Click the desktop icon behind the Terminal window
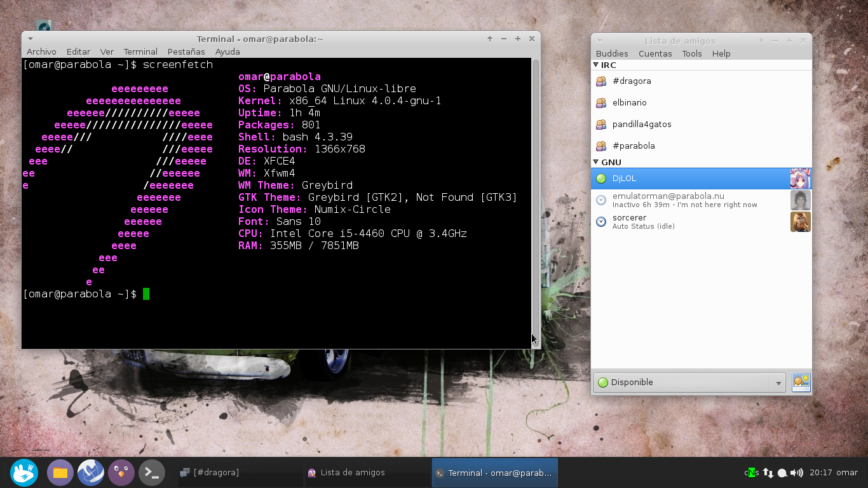868x488 pixels. 44,26
